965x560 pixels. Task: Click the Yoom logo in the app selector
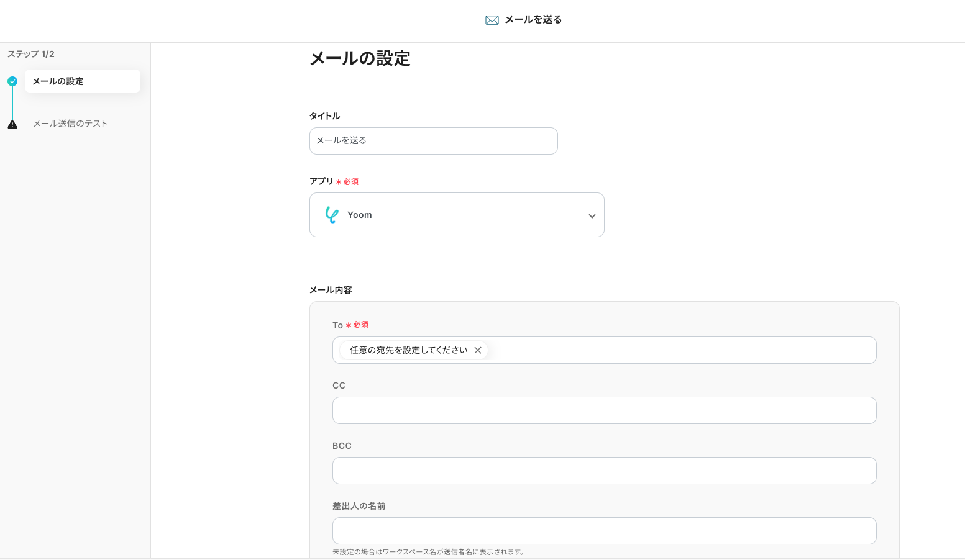pos(332,215)
